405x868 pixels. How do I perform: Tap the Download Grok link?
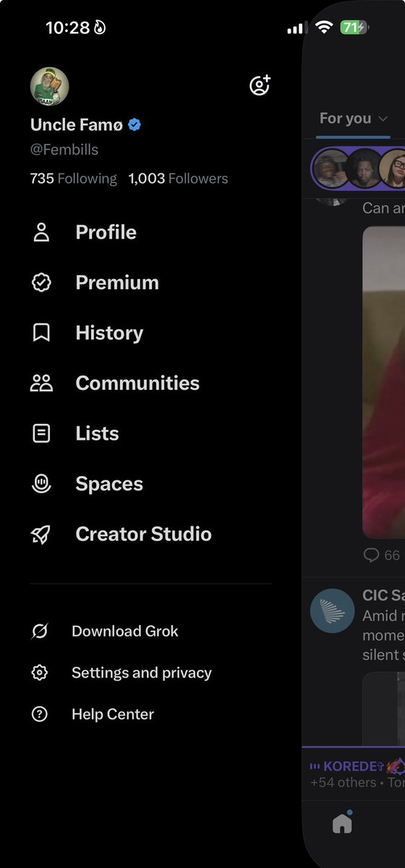(x=124, y=631)
